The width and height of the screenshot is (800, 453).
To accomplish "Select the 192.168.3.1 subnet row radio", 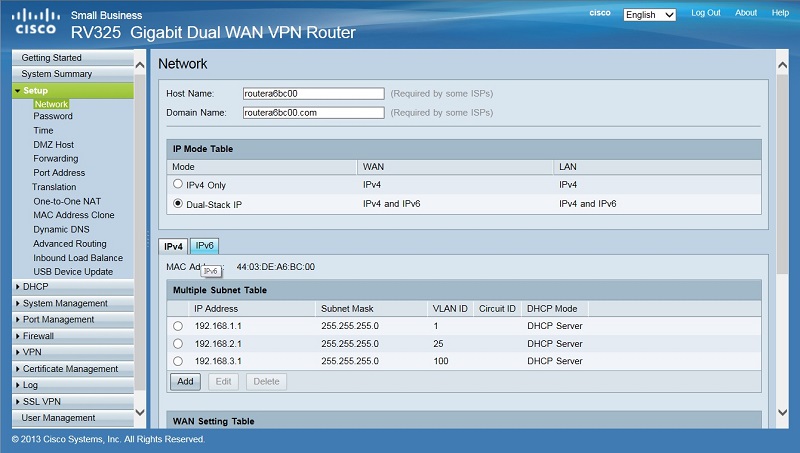I will point(178,361).
